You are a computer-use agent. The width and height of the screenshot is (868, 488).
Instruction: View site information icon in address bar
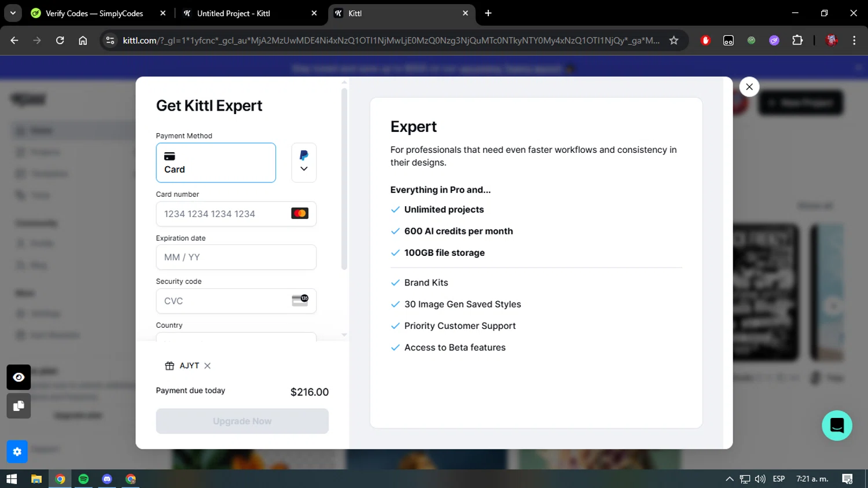click(110, 41)
